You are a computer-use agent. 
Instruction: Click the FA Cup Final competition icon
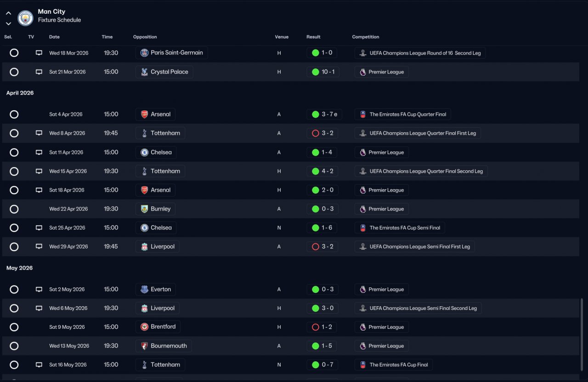click(x=363, y=365)
